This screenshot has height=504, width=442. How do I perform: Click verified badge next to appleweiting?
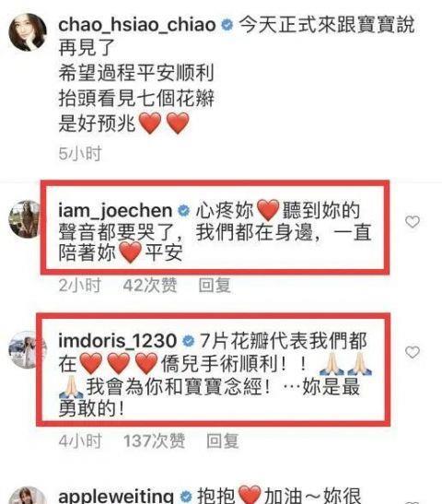tap(186, 497)
